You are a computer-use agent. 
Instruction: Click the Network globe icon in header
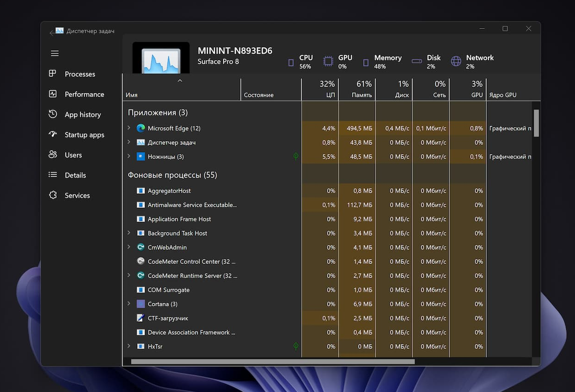point(456,61)
